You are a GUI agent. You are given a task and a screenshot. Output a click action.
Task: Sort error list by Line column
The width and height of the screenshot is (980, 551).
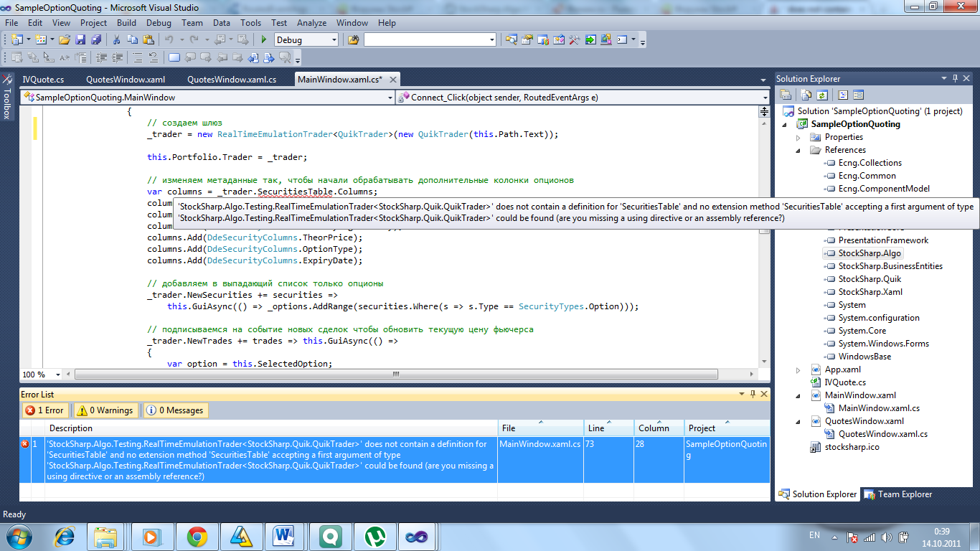(608, 428)
